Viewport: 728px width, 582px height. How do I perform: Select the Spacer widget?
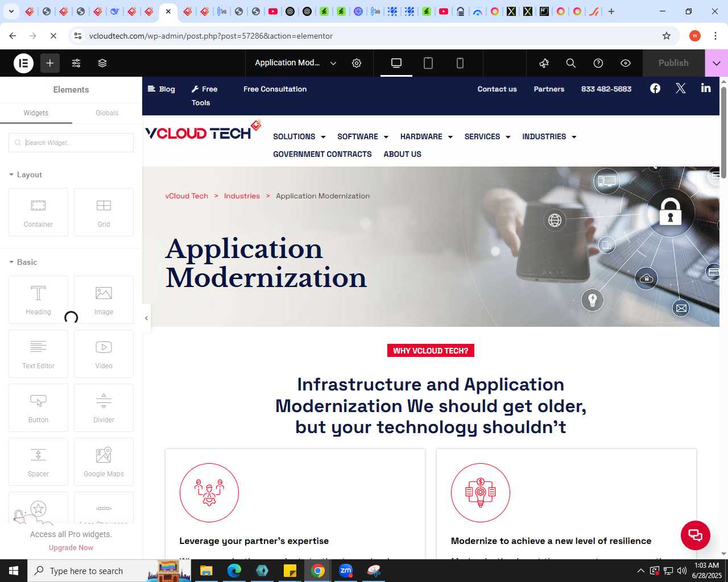click(x=38, y=462)
